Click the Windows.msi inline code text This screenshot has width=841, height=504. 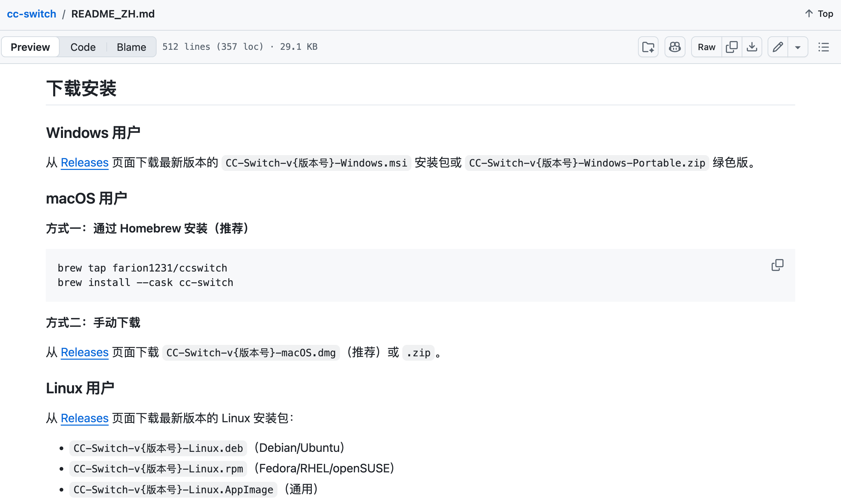tap(316, 163)
